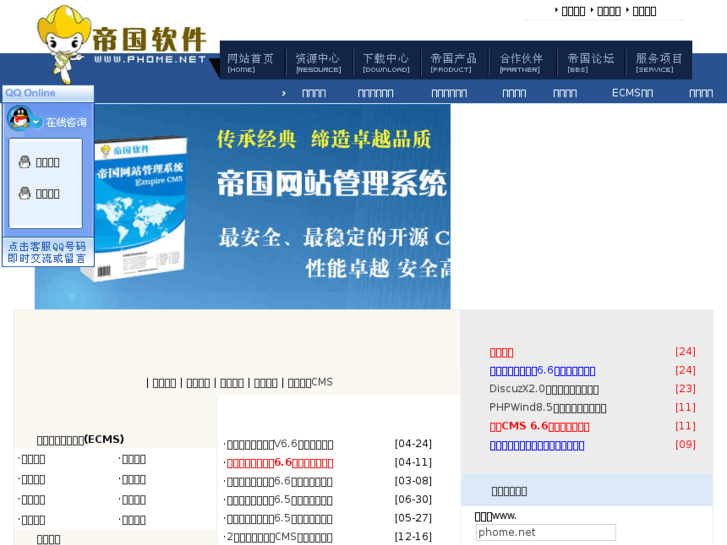Open the 6.5 news link dated 06-30
The width and height of the screenshot is (727, 545).
click(279, 500)
